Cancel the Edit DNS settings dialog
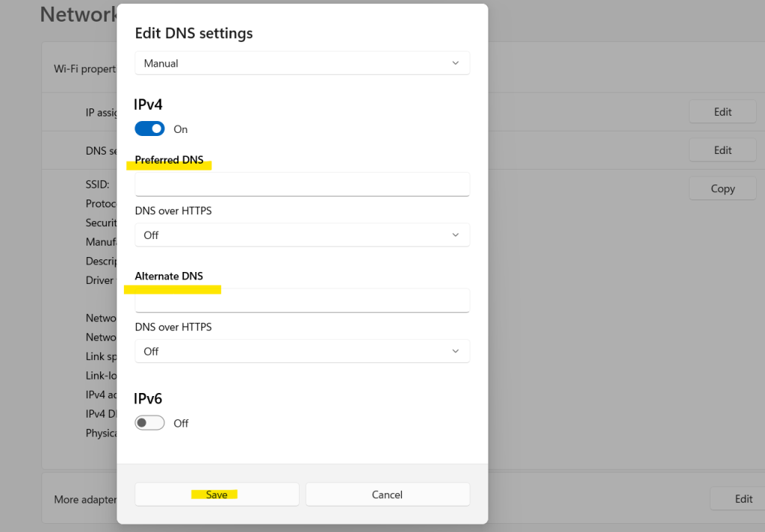This screenshot has width=765, height=532. pos(387,495)
